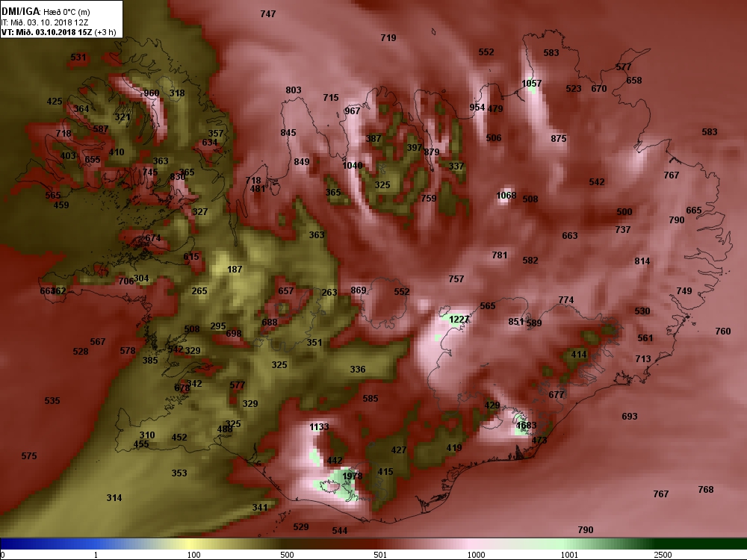Click the 737 value
Screen dimensions: 747x560
coord(623,229)
